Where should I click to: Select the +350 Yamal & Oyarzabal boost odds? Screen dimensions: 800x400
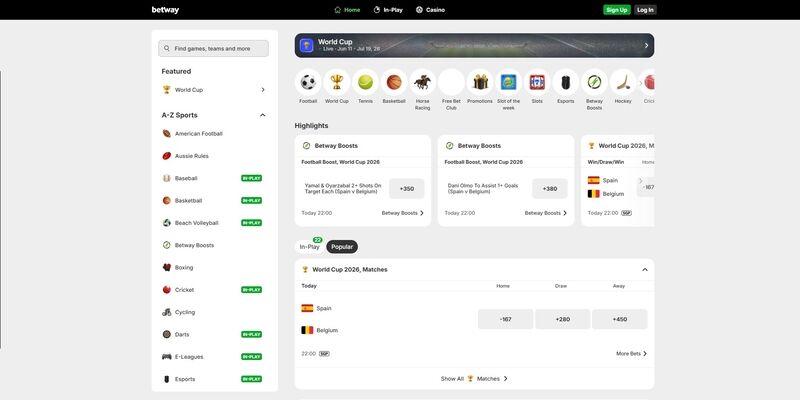pos(407,189)
